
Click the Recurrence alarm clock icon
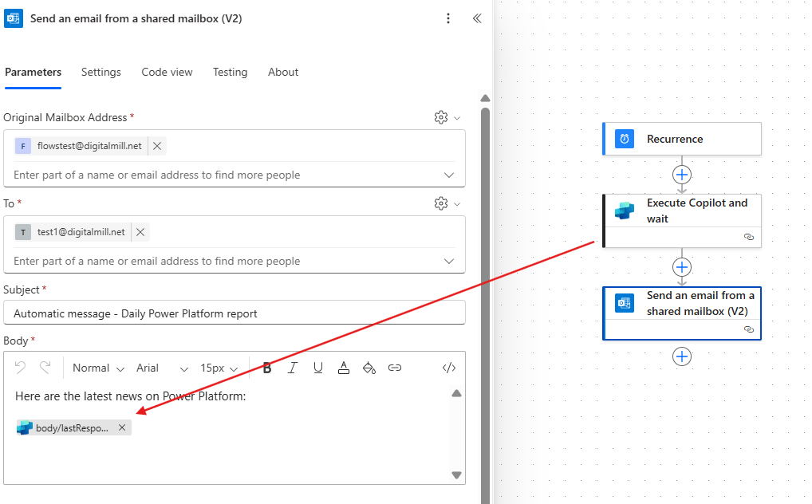click(625, 139)
